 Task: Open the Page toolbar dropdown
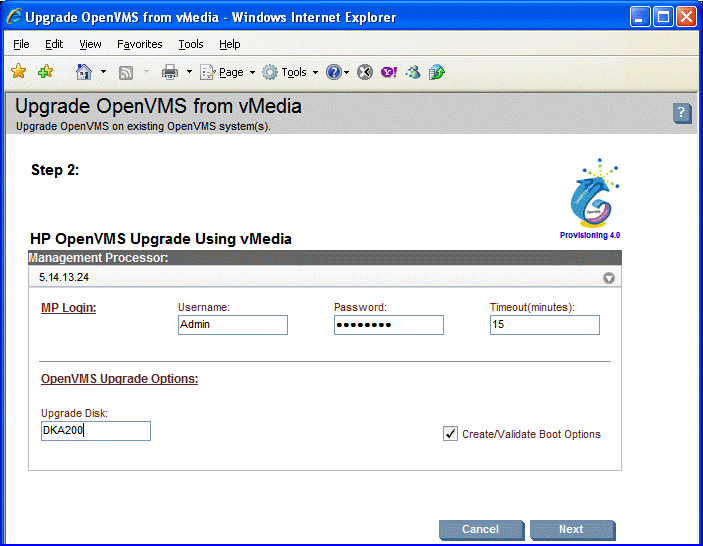click(228, 72)
